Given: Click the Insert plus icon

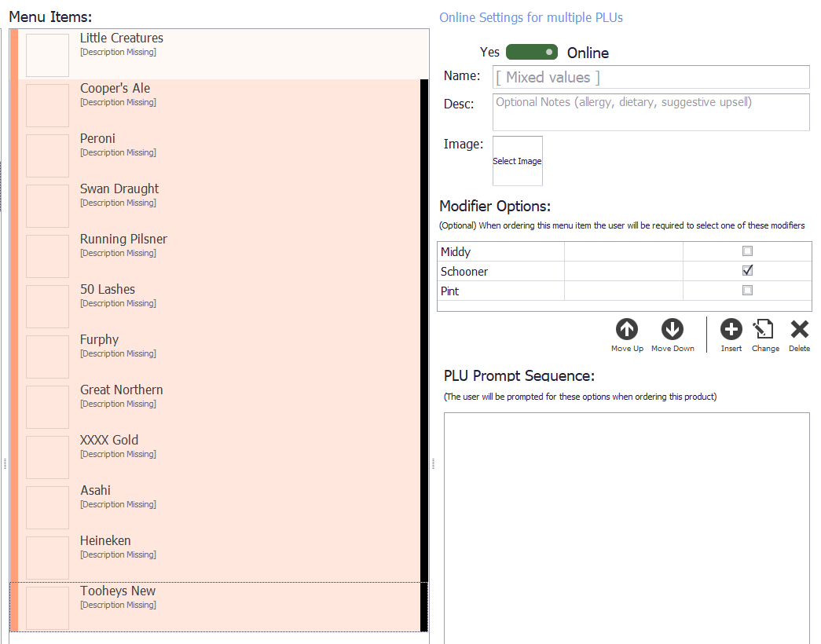Looking at the screenshot, I should coord(731,329).
